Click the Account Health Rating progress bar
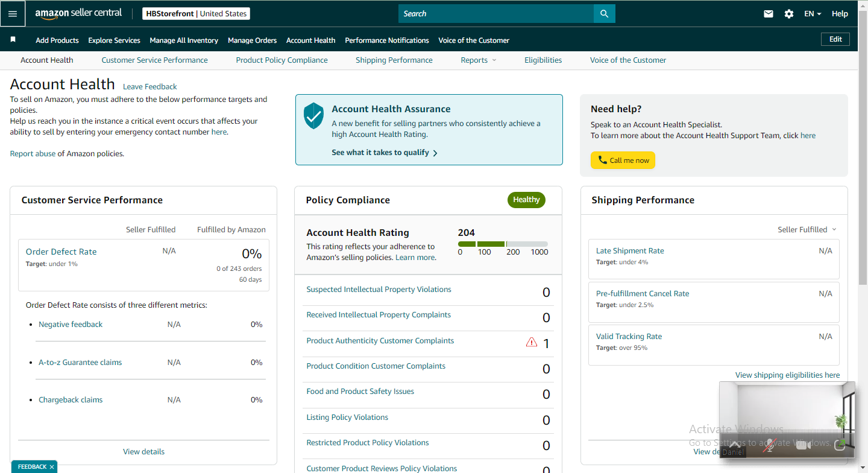 (503, 244)
